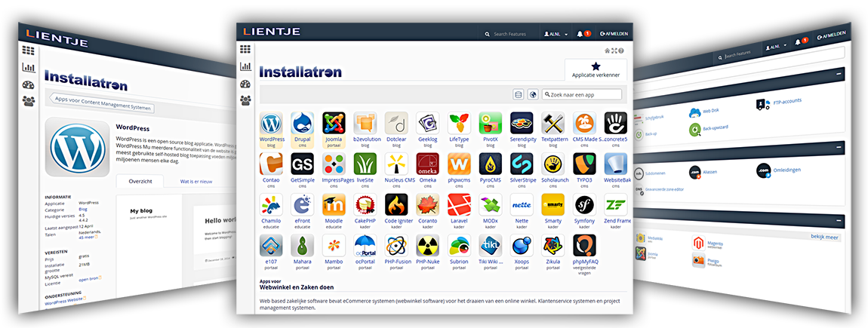Select the ImpressPages cms app

point(334,164)
